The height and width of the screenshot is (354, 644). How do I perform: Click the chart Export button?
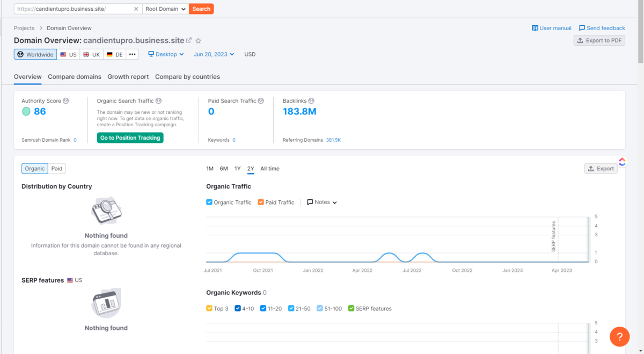tap(601, 169)
